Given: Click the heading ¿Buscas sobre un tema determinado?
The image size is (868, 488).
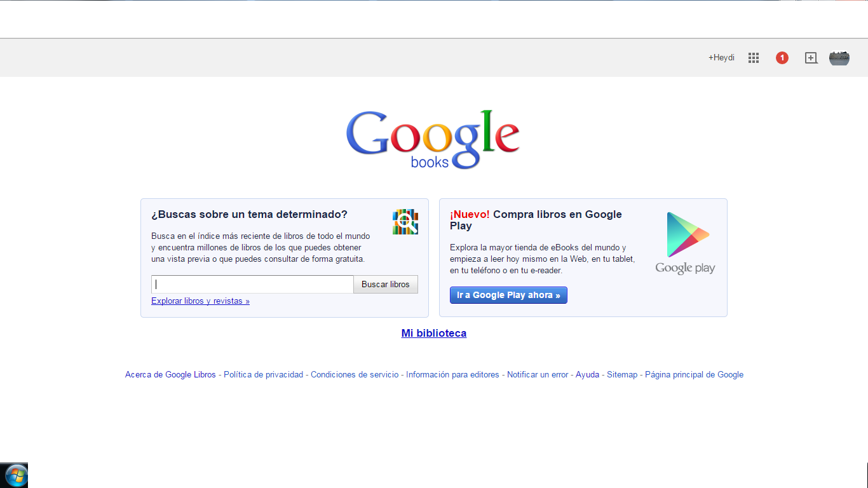Looking at the screenshot, I should pos(249,214).
